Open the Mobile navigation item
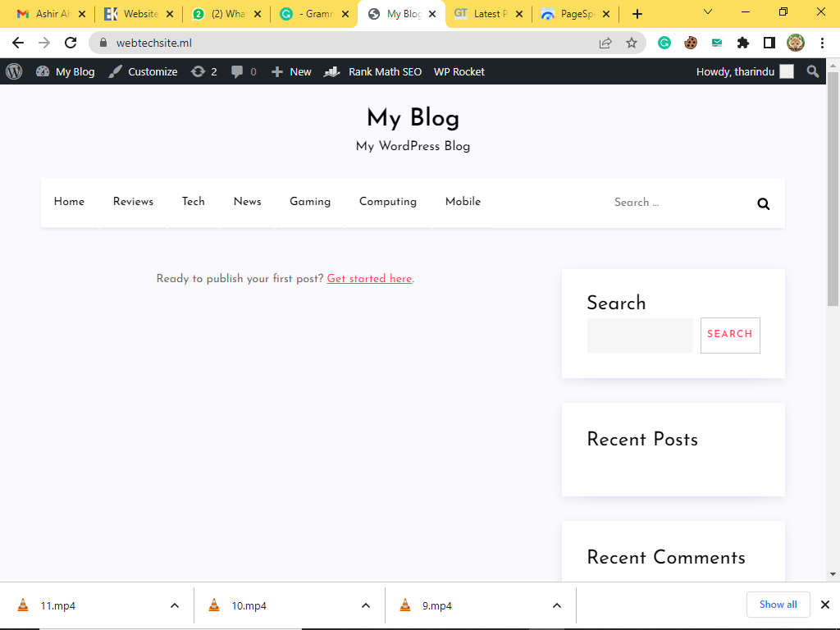The width and height of the screenshot is (840, 630). point(463,202)
